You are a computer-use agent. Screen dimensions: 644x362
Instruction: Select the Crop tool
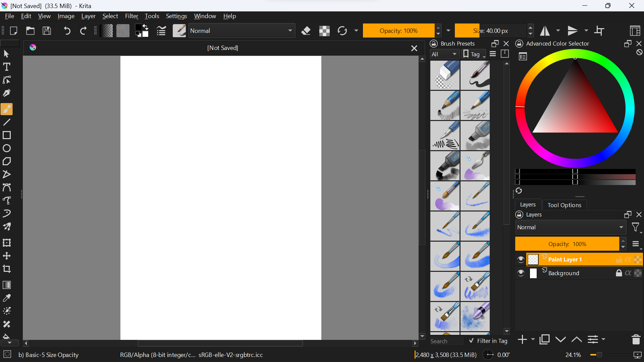click(7, 269)
